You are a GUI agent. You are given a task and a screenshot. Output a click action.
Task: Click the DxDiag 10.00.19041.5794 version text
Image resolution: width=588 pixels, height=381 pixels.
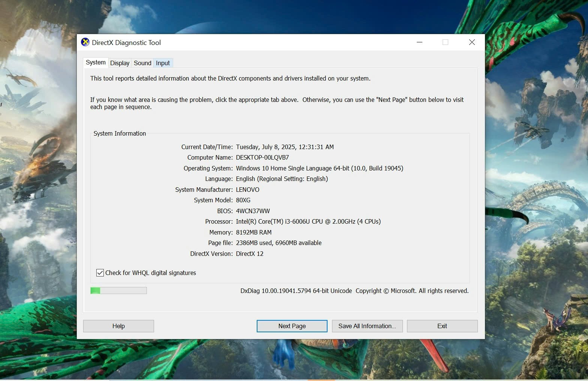[x=296, y=291]
